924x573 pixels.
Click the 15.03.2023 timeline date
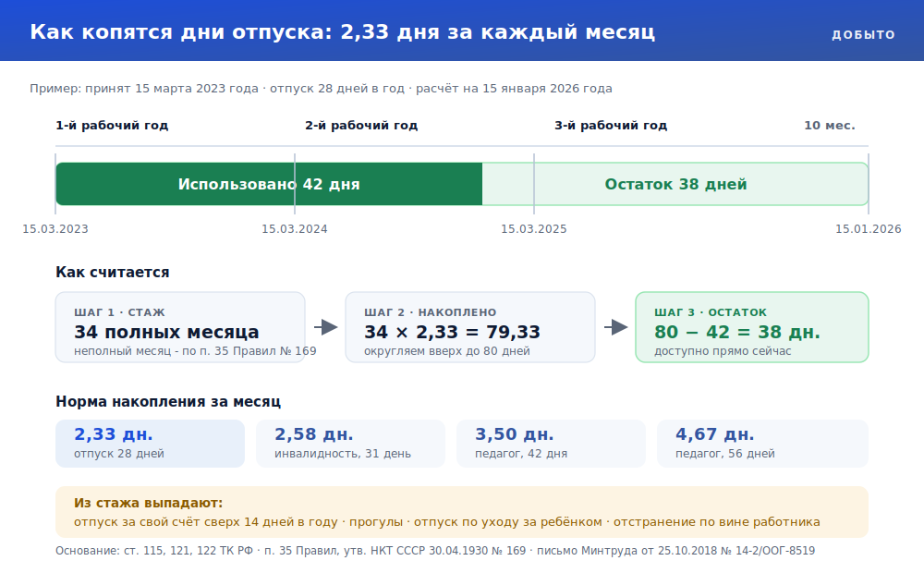(55, 228)
